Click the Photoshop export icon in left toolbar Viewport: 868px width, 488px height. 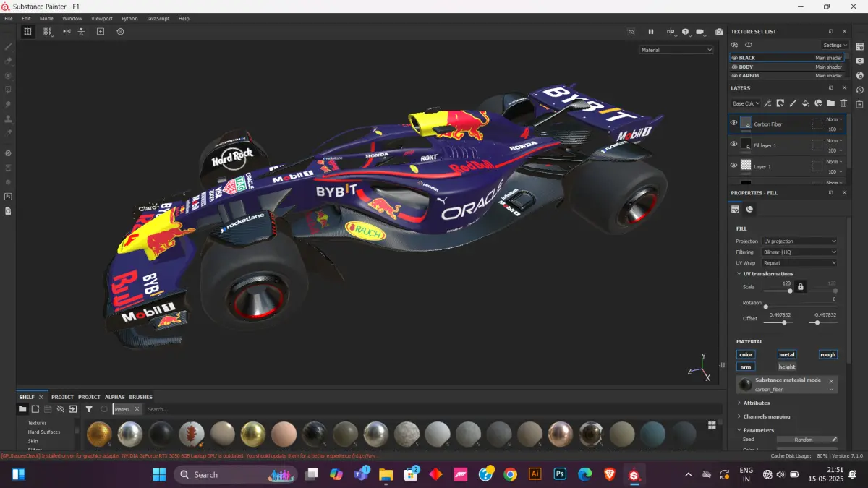click(x=8, y=197)
